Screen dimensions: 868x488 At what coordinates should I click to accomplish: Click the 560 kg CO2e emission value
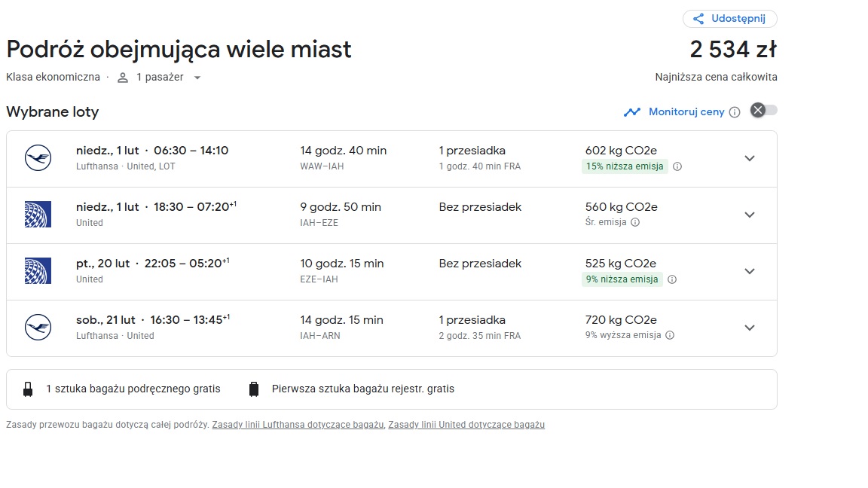tap(621, 207)
